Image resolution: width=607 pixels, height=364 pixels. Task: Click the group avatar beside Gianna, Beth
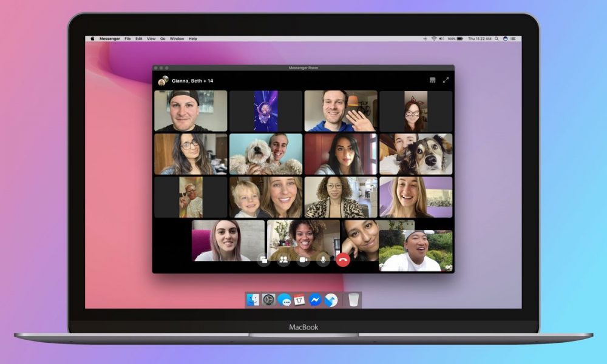(163, 81)
